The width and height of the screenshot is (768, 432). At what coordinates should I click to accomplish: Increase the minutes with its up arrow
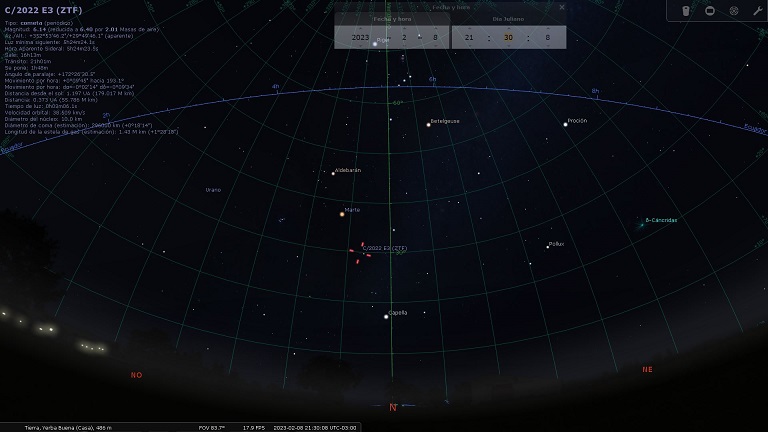coord(508,29)
